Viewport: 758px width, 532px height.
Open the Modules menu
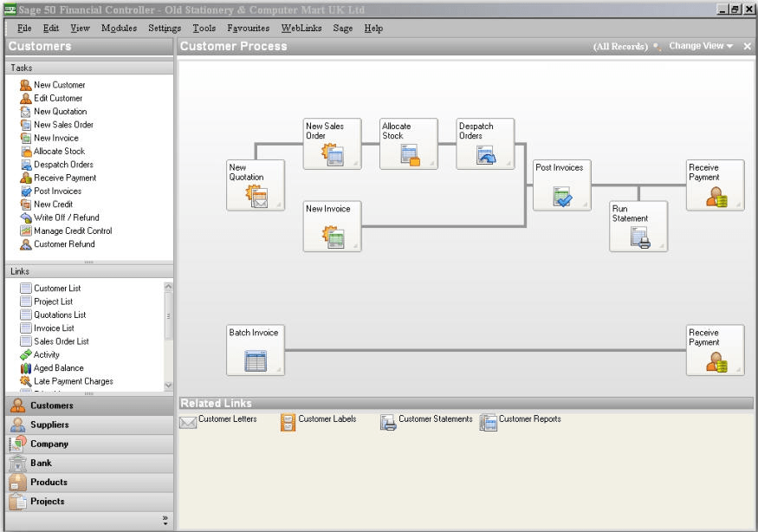tap(117, 27)
